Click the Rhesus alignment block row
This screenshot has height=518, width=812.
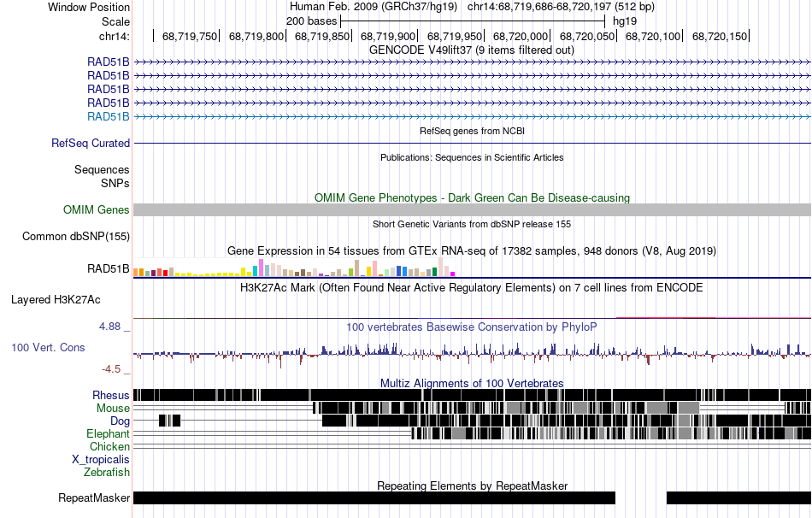click(473, 395)
